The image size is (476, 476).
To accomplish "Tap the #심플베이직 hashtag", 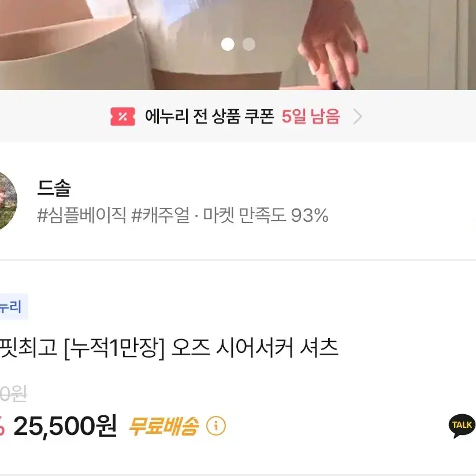I will click(x=81, y=215).
